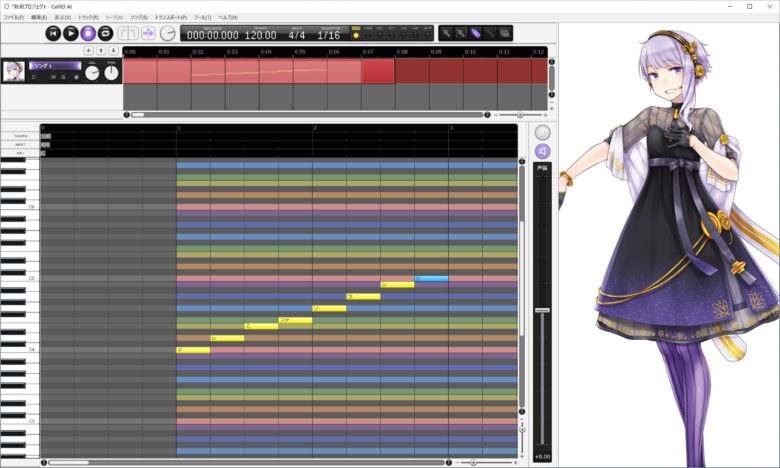
Task: Select the purple pen tool
Action: point(476,33)
